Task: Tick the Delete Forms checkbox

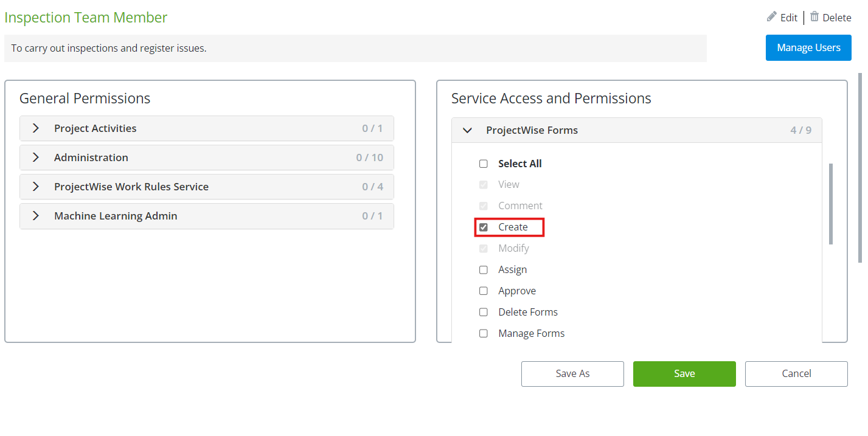Action: (484, 313)
